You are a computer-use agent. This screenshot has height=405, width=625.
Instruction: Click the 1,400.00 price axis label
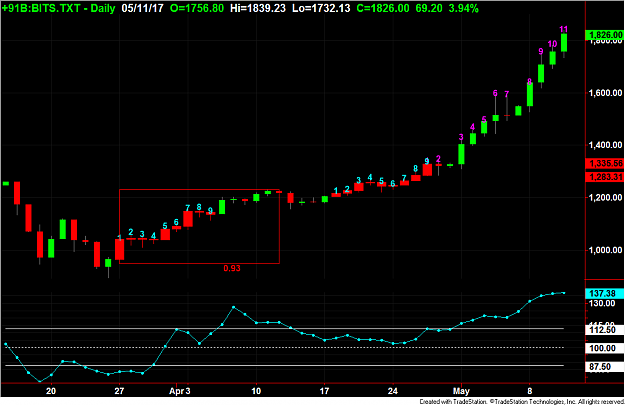point(605,145)
